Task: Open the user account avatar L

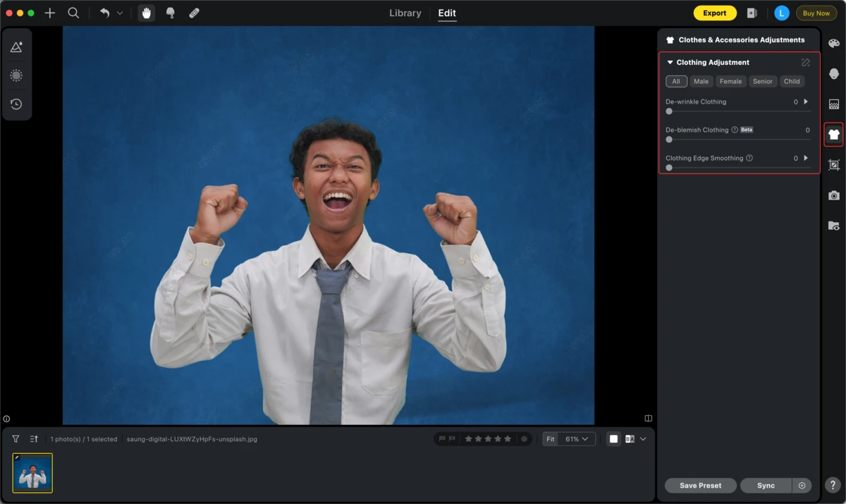Action: tap(781, 13)
